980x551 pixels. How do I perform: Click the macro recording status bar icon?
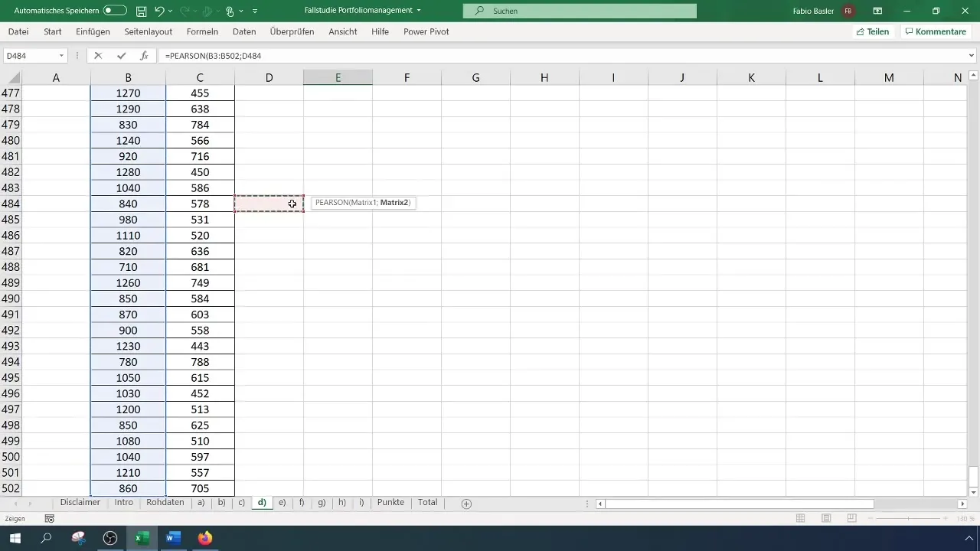click(x=50, y=518)
